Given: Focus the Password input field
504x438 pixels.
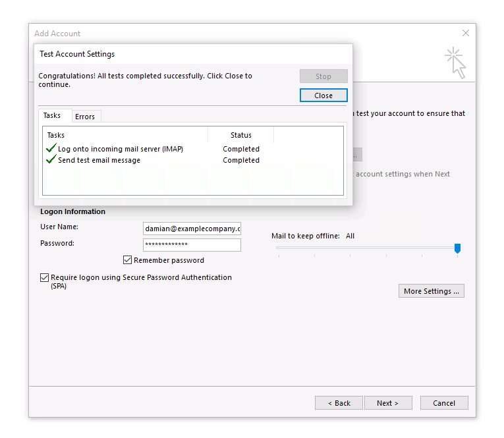Looking at the screenshot, I should [x=192, y=245].
